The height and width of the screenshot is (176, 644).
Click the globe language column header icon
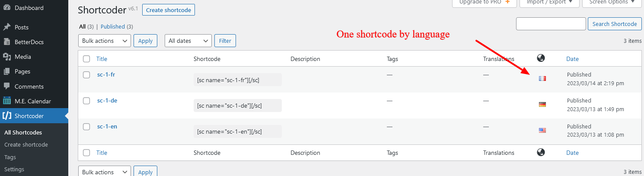(x=541, y=58)
